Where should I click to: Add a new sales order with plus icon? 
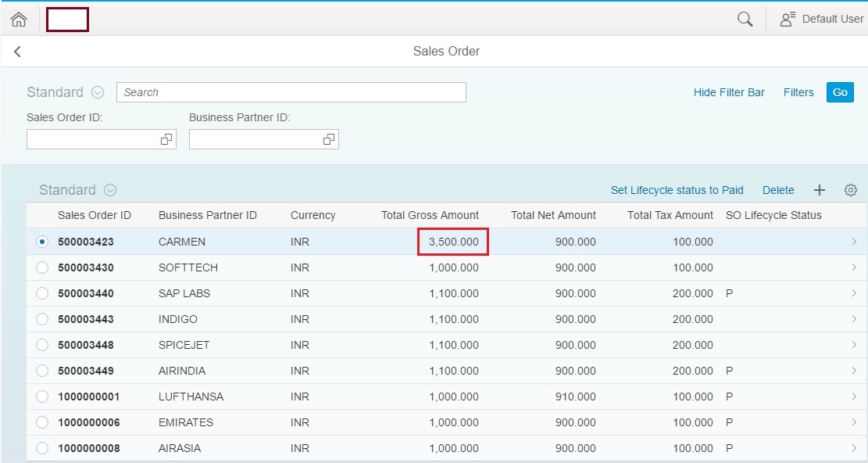pyautogui.click(x=819, y=189)
